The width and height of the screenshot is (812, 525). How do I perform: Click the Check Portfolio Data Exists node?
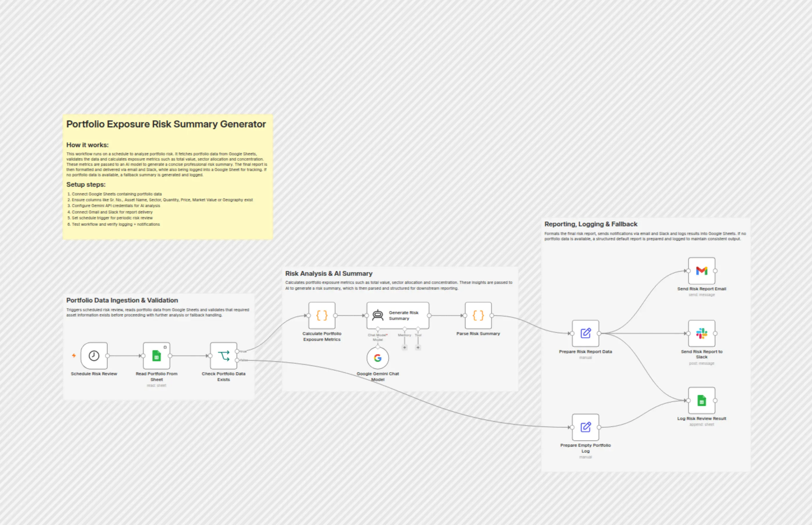point(223,355)
